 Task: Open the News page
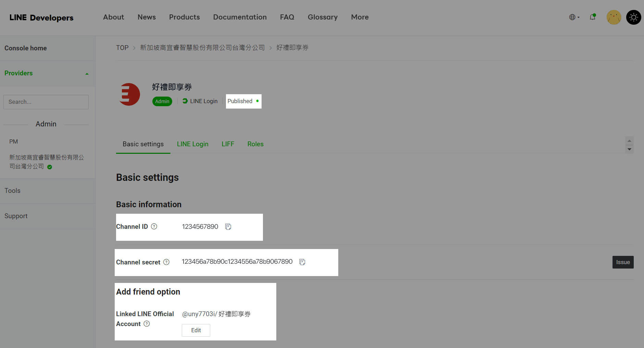pyautogui.click(x=147, y=17)
